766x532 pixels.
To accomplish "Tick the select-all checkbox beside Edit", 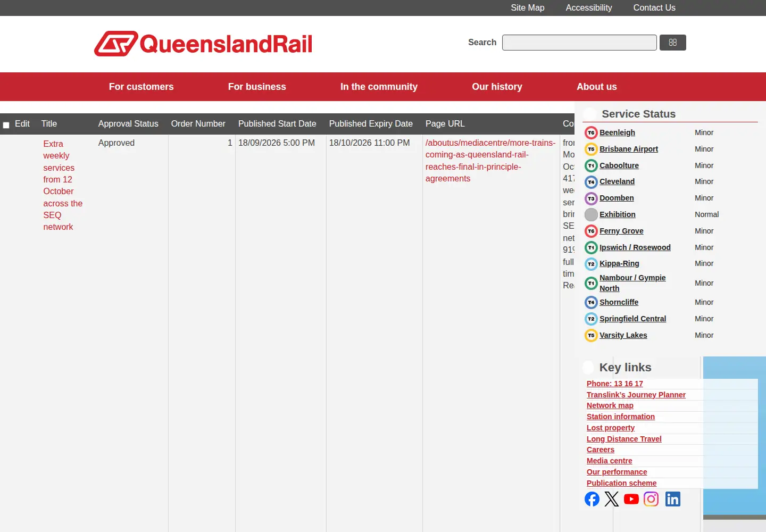I will click(6, 125).
